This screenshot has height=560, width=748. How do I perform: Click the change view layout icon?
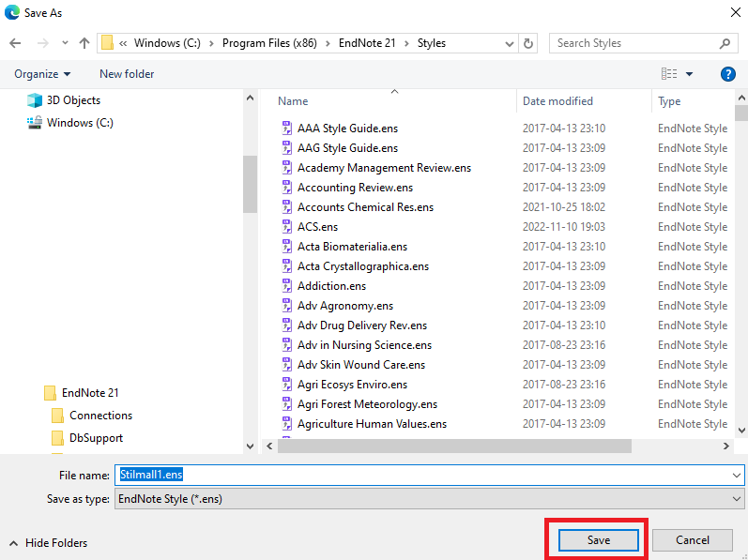669,74
